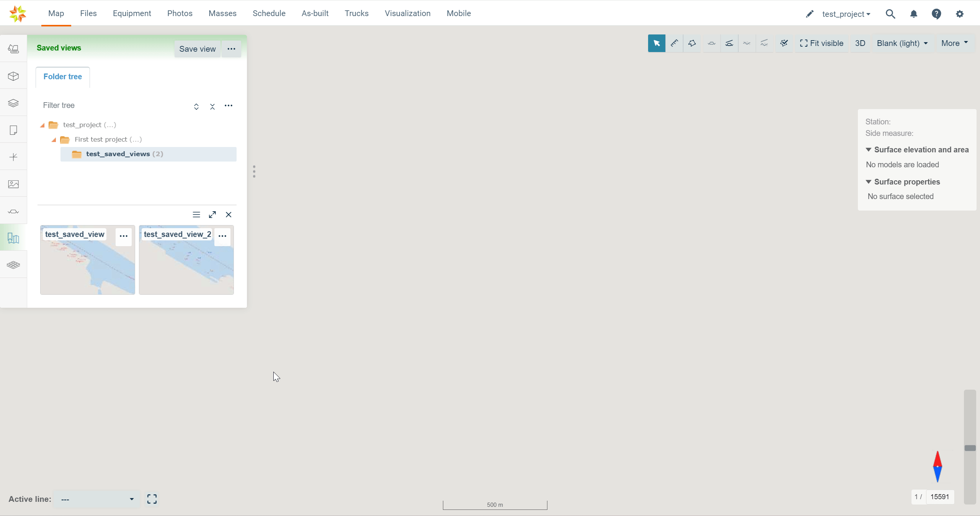Open the Active line dropdown
The height and width of the screenshot is (516, 980).
click(x=96, y=499)
